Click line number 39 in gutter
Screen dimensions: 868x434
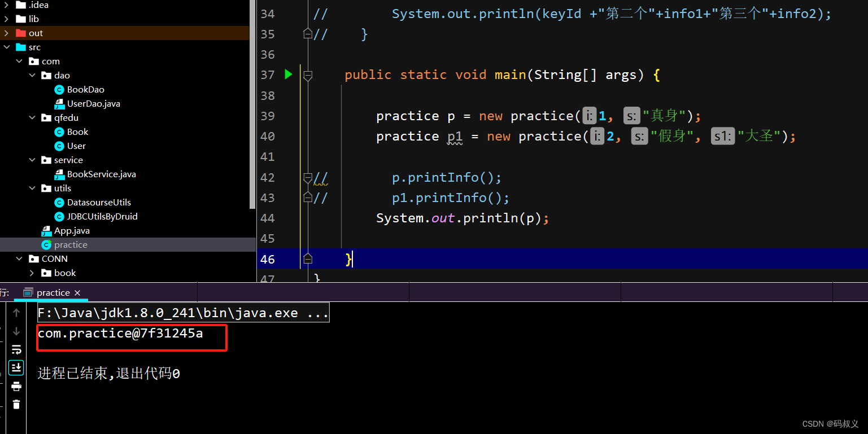pos(268,116)
